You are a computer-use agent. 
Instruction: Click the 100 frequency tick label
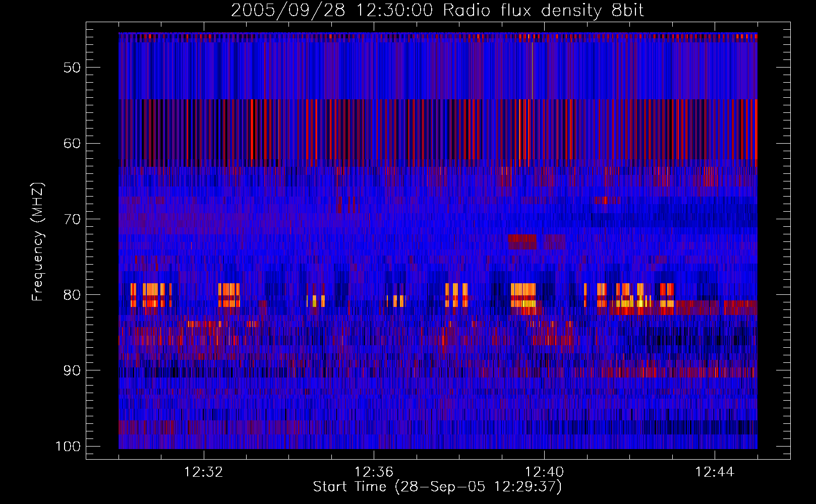pos(68,447)
